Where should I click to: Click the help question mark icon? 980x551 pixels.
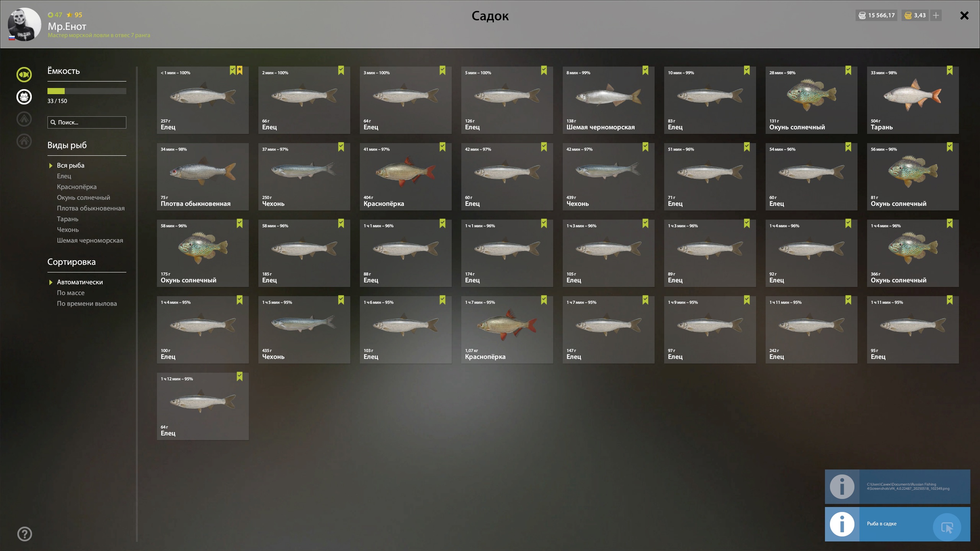point(24,534)
